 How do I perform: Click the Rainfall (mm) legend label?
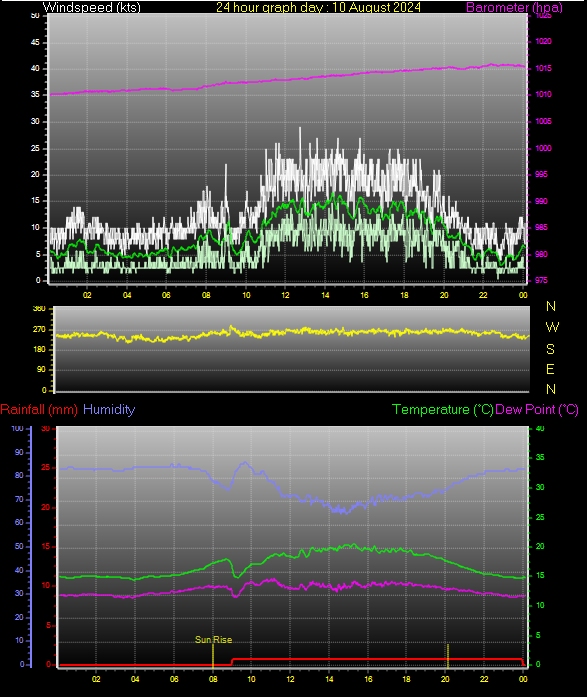[39, 409]
